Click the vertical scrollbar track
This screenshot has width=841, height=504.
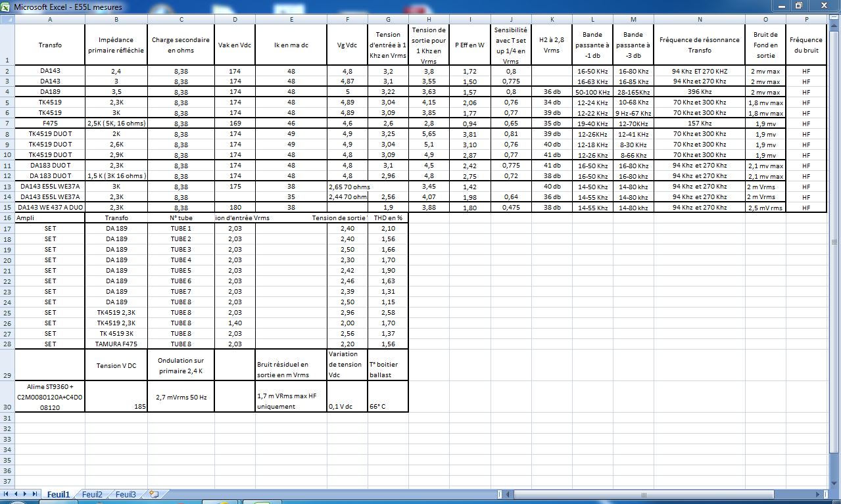835,463
